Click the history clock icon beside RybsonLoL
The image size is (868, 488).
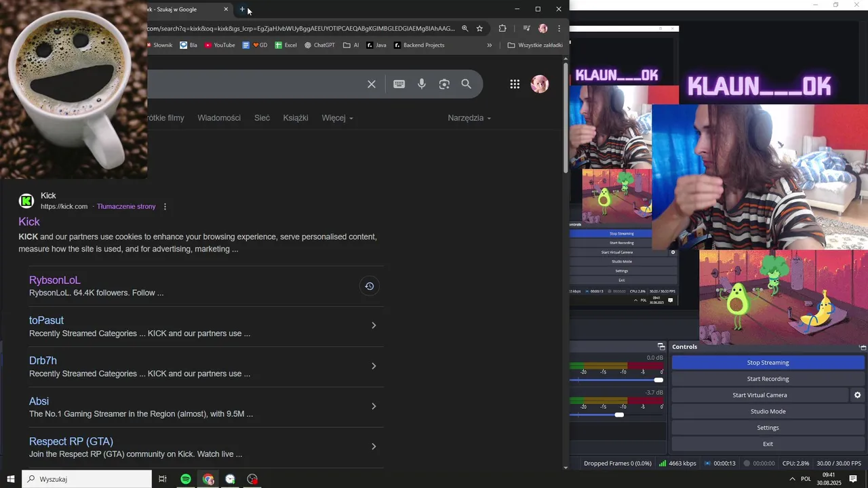click(370, 286)
